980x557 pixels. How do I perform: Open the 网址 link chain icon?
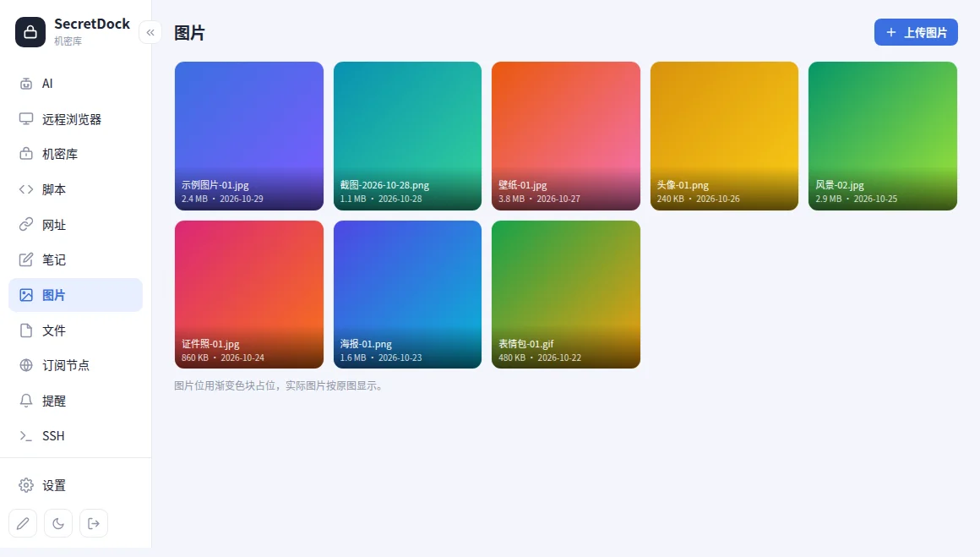pyautogui.click(x=25, y=225)
